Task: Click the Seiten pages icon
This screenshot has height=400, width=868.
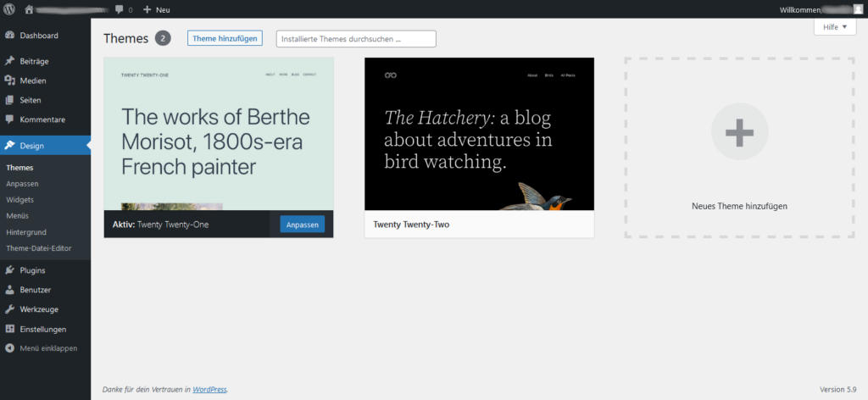Action: [x=9, y=100]
